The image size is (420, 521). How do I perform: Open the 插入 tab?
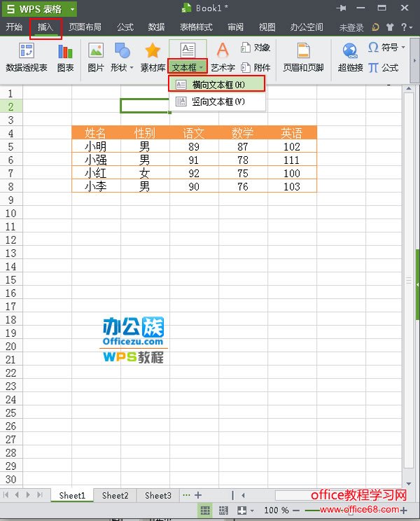[45, 27]
